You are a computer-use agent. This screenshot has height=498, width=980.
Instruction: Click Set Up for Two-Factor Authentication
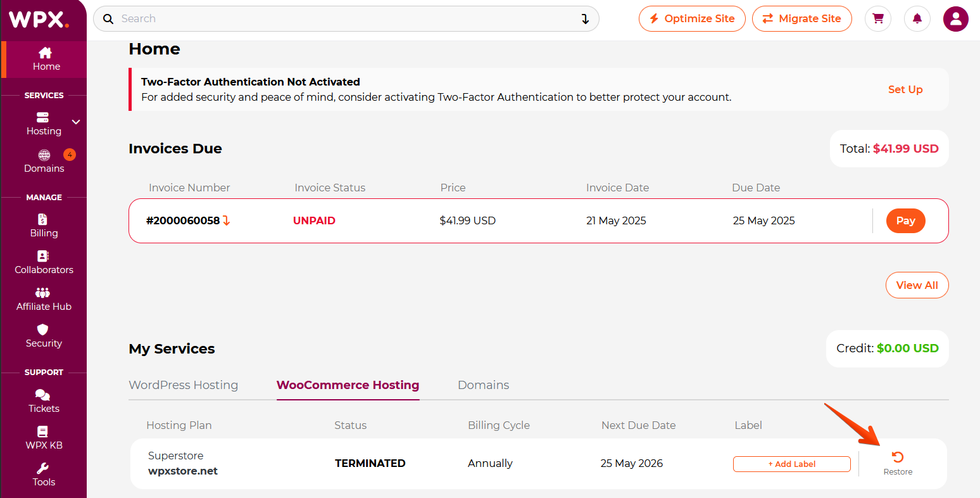click(x=905, y=89)
